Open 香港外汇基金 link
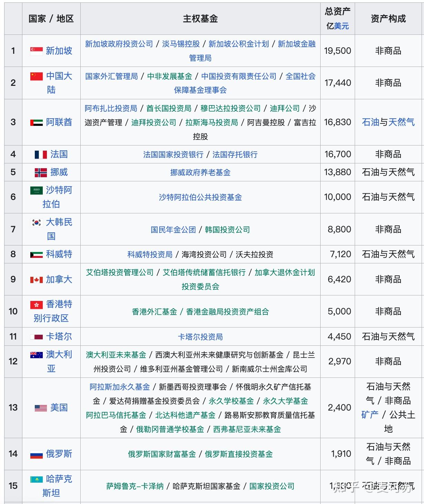This screenshot has width=424, height=504. point(154,312)
